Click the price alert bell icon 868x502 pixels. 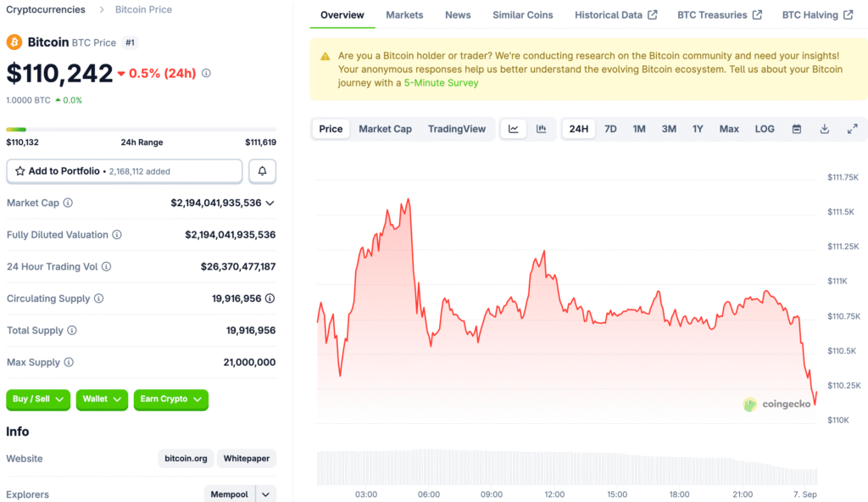[263, 171]
